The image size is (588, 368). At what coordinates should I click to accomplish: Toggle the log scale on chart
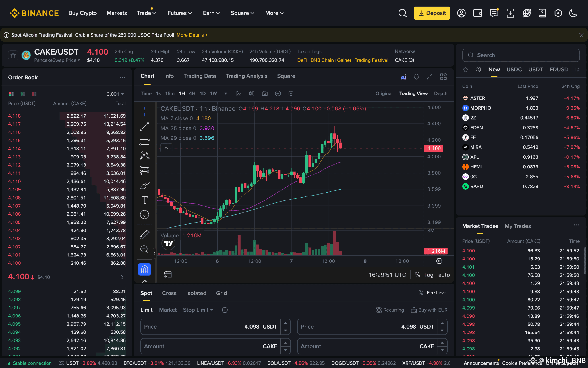429,275
